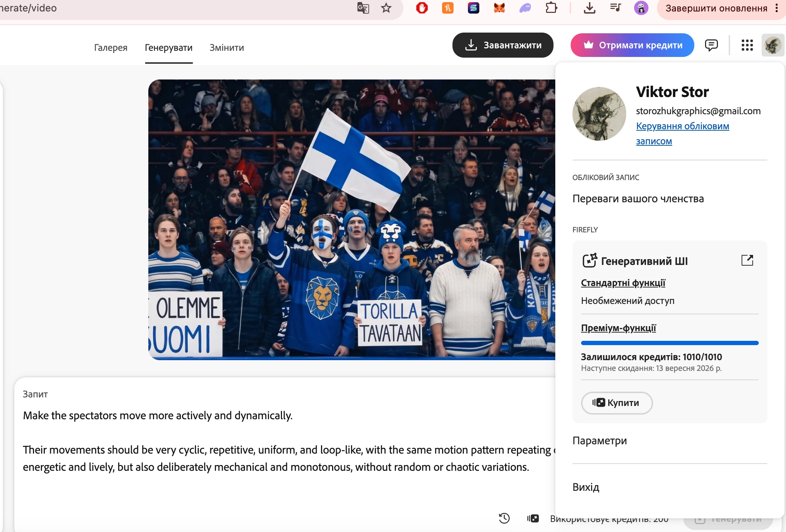Open Керування обліковим записом link

[682, 134]
